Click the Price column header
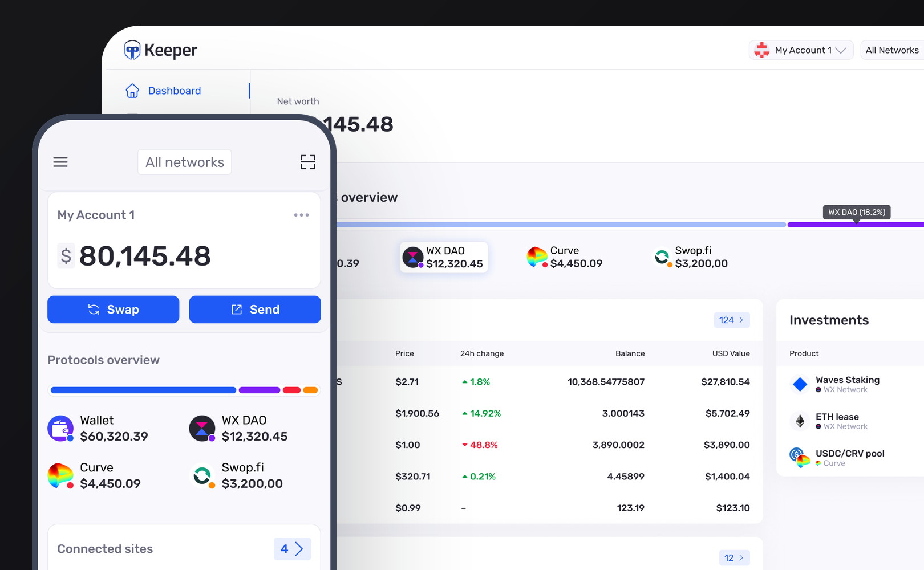 404,353
